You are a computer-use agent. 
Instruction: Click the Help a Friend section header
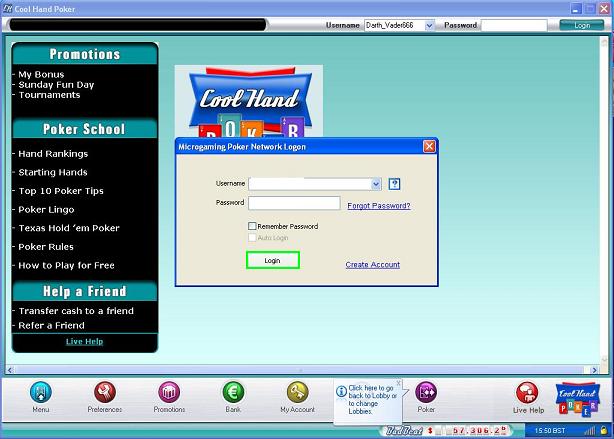[85, 291]
